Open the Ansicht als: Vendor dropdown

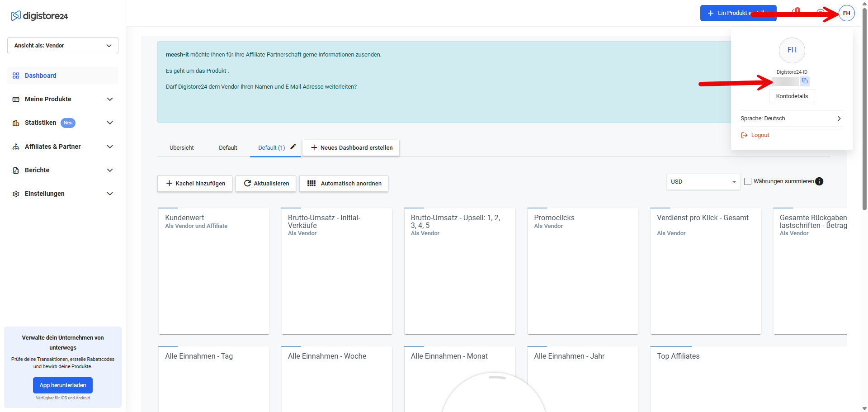(x=63, y=46)
